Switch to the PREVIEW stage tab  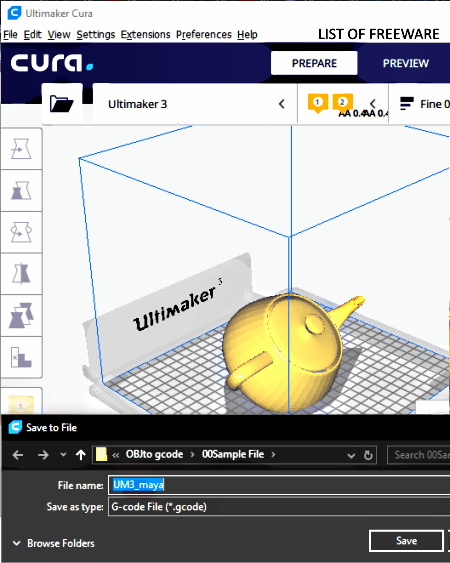point(406,63)
